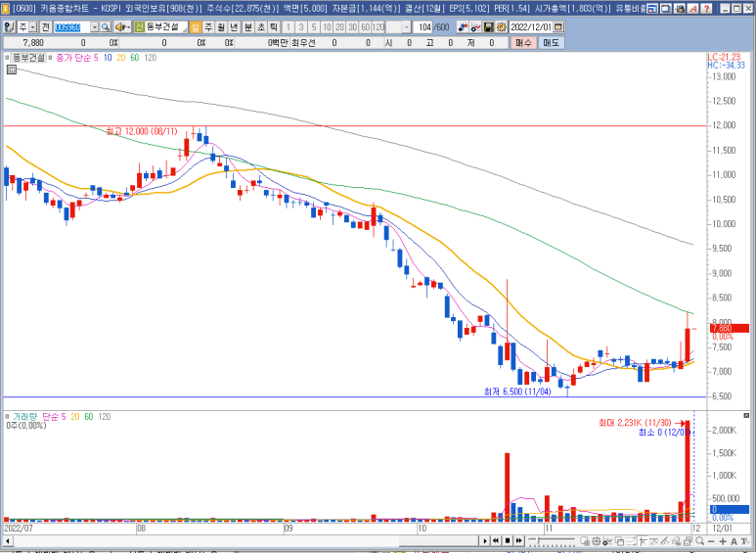Click the bottom toolbar letter A text icon
This screenshot has width=756, height=553.
[x=734, y=541]
